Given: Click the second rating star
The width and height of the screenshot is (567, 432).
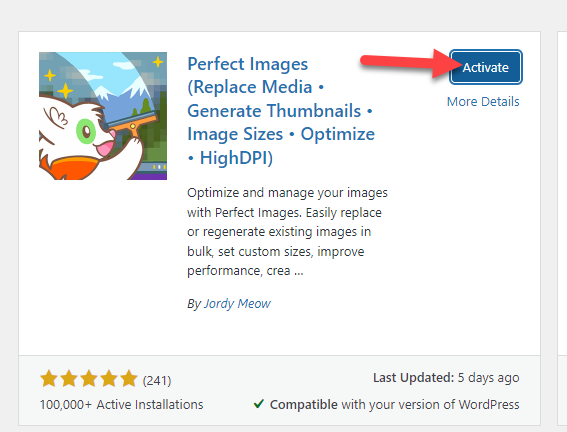Looking at the screenshot, I should [69, 379].
